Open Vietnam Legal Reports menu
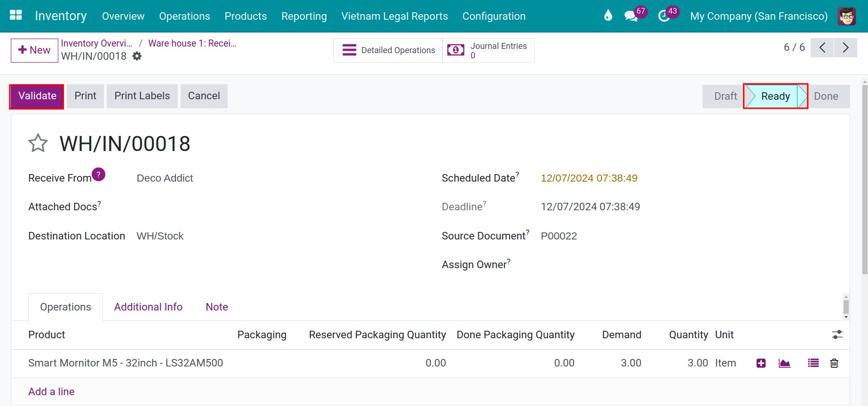Image resolution: width=868 pixels, height=406 pixels. tap(395, 16)
